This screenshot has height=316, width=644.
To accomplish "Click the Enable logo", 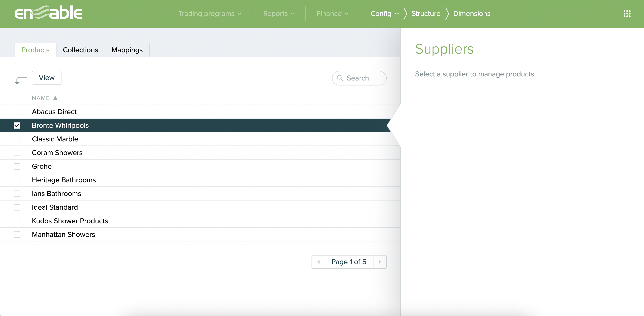I will pos(48,13).
